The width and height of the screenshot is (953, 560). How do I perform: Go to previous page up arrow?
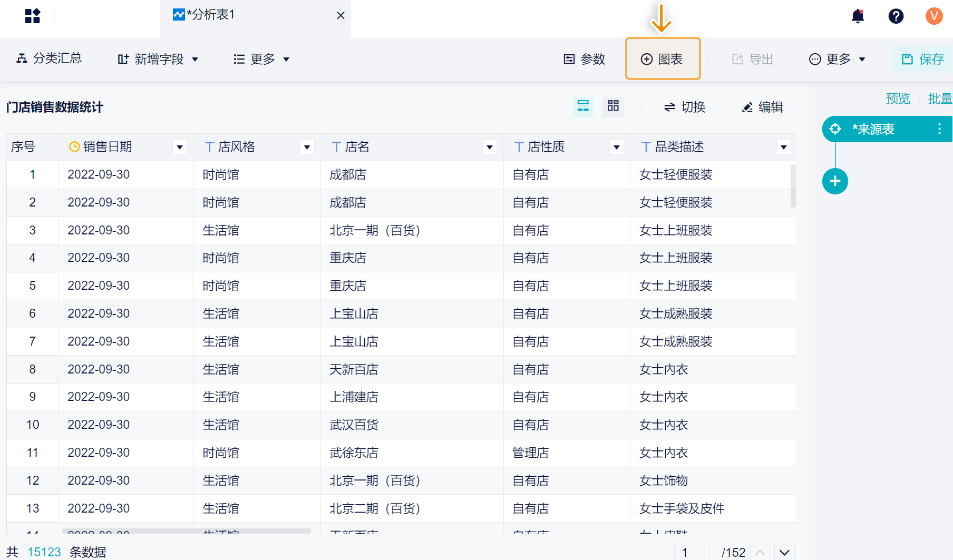(760, 552)
